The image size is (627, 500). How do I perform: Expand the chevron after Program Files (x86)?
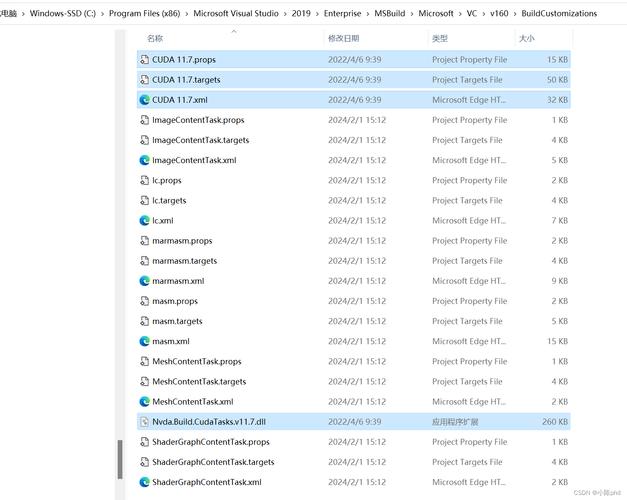point(187,14)
